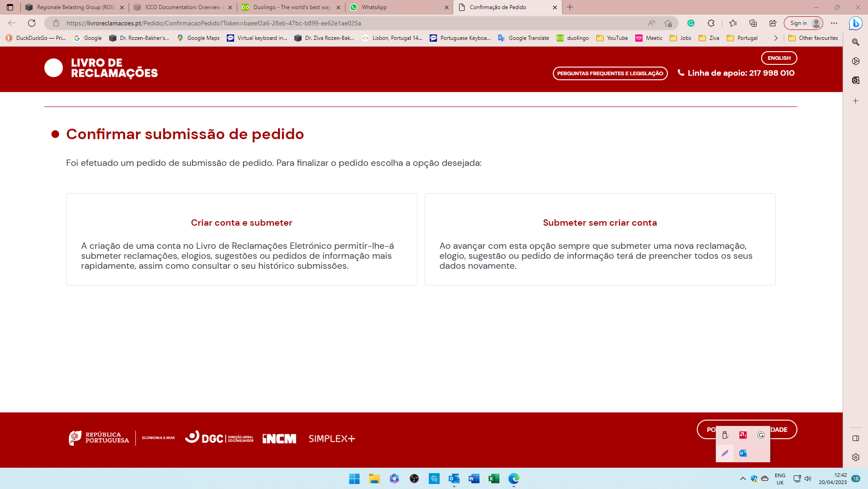Click the sidebar search magnifier icon

pos(856,42)
